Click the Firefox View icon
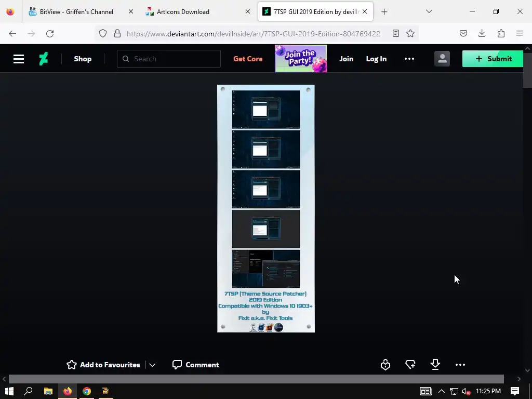 pyautogui.click(x=10, y=12)
